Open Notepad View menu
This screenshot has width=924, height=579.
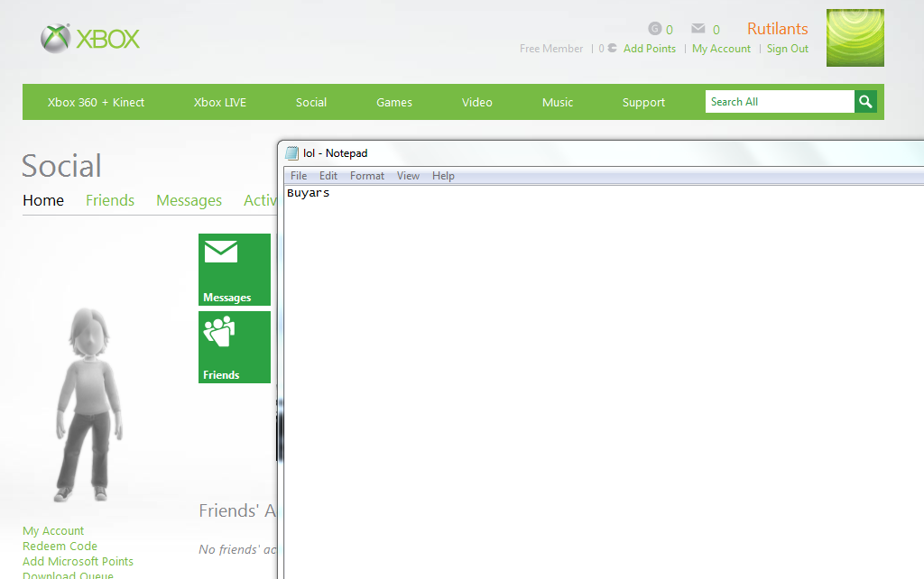coord(408,176)
